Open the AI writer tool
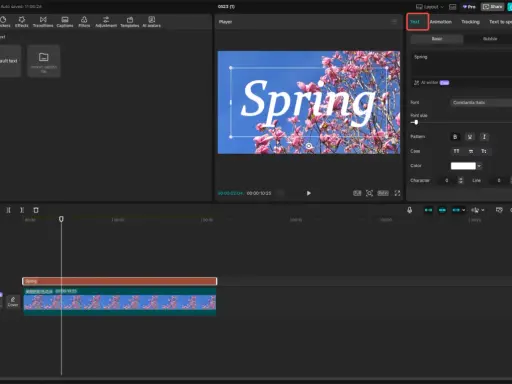The height and width of the screenshot is (384, 512). click(431, 83)
